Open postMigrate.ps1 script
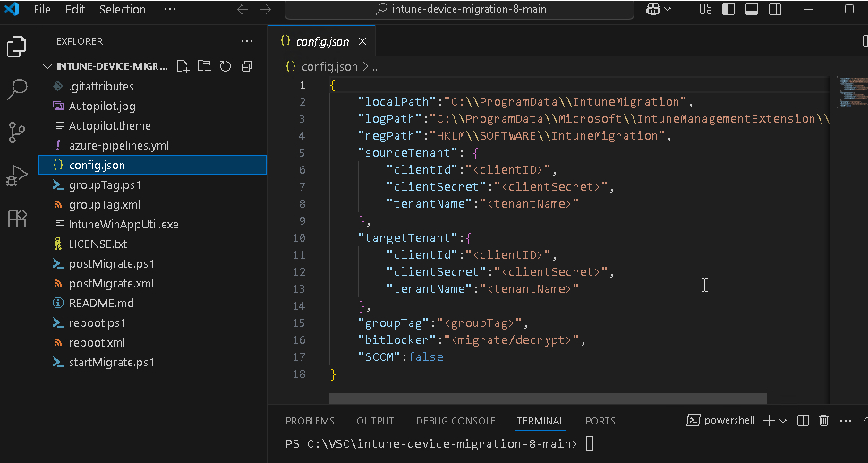The image size is (868, 463). (x=111, y=263)
